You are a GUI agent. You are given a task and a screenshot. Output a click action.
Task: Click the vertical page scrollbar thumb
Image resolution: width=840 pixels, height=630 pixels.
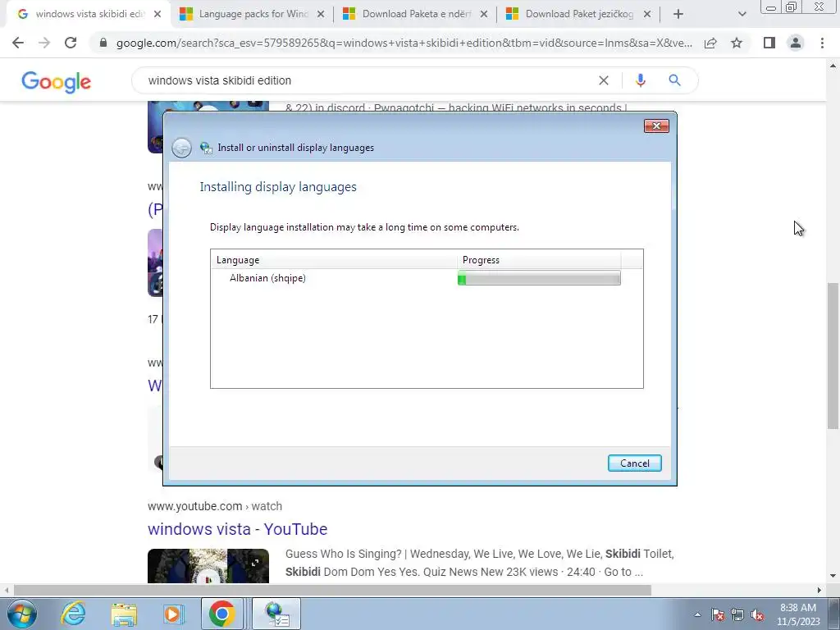(x=833, y=356)
